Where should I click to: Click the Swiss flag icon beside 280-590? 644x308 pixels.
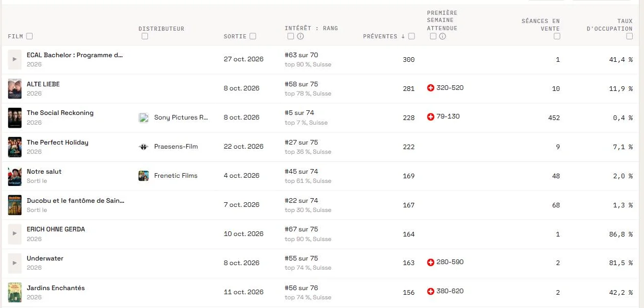[x=431, y=263]
